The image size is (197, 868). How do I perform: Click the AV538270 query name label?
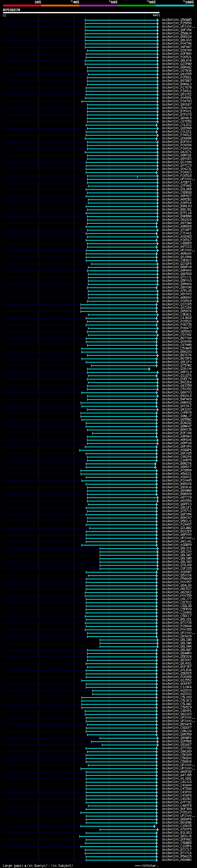11,10
